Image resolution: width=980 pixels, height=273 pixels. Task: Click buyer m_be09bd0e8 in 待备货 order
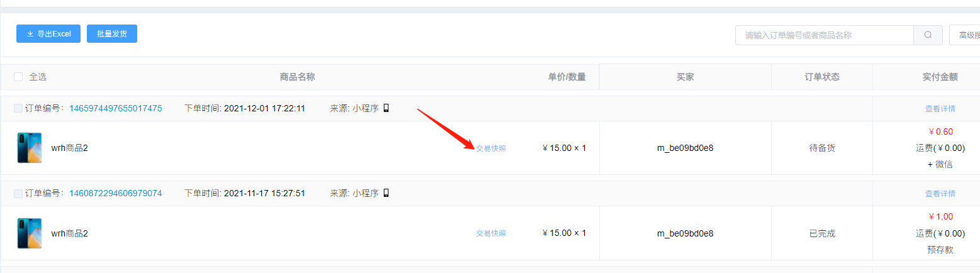685,148
